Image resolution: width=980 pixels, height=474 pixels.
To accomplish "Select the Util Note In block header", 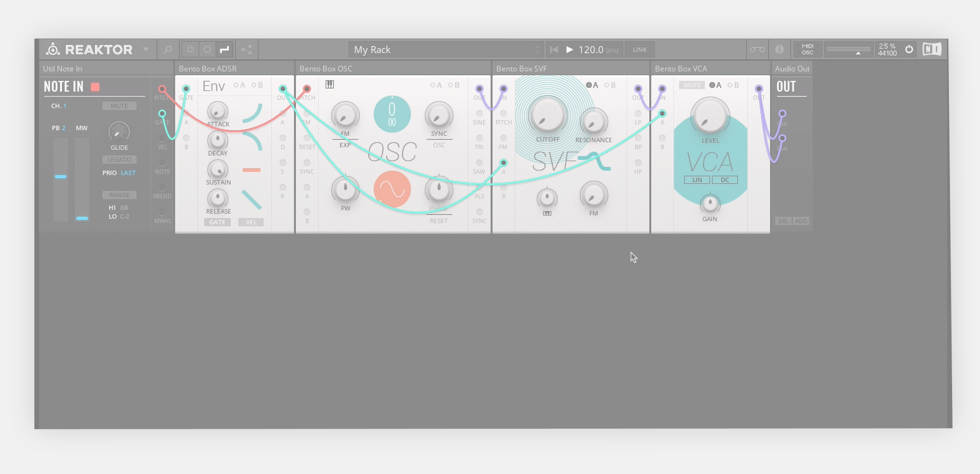I will [x=106, y=68].
